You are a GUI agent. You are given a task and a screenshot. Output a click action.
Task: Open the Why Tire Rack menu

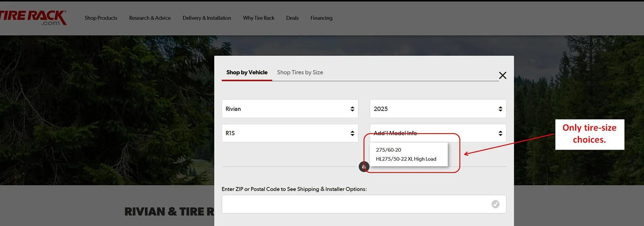259,18
